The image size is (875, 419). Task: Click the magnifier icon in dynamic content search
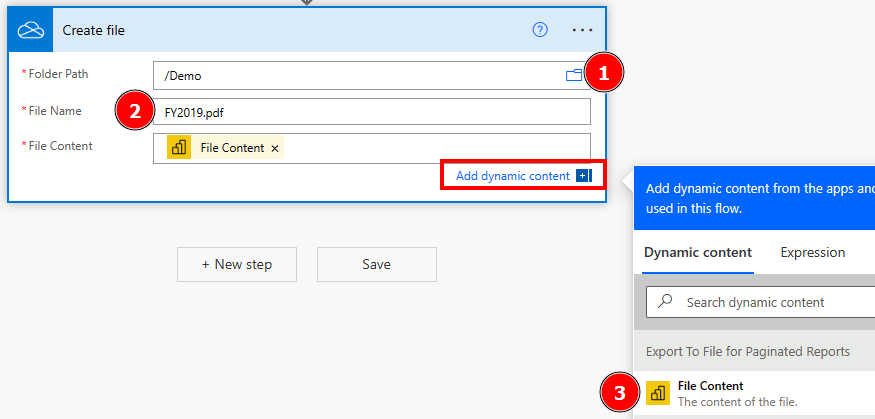tap(665, 302)
